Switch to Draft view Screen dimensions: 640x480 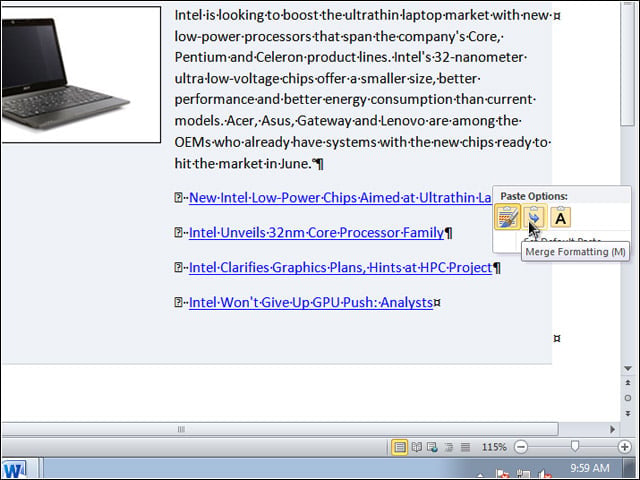point(465,447)
